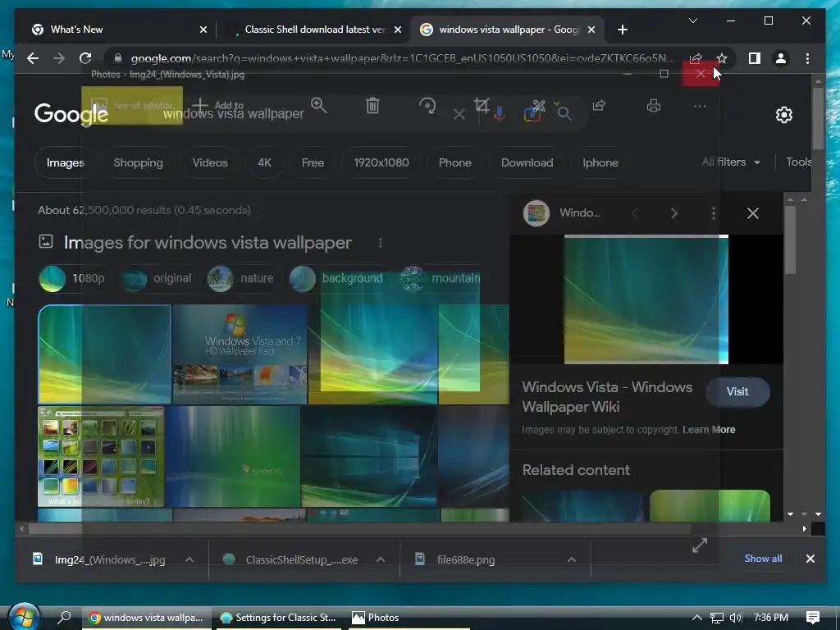
Task: Open more options beside Images heading
Action: click(381, 243)
